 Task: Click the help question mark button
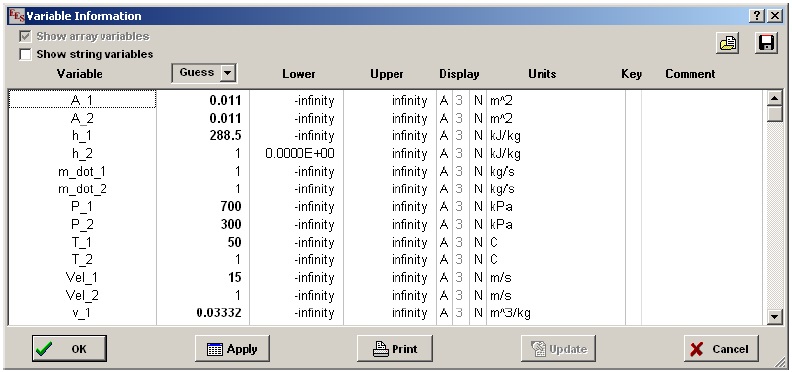757,16
